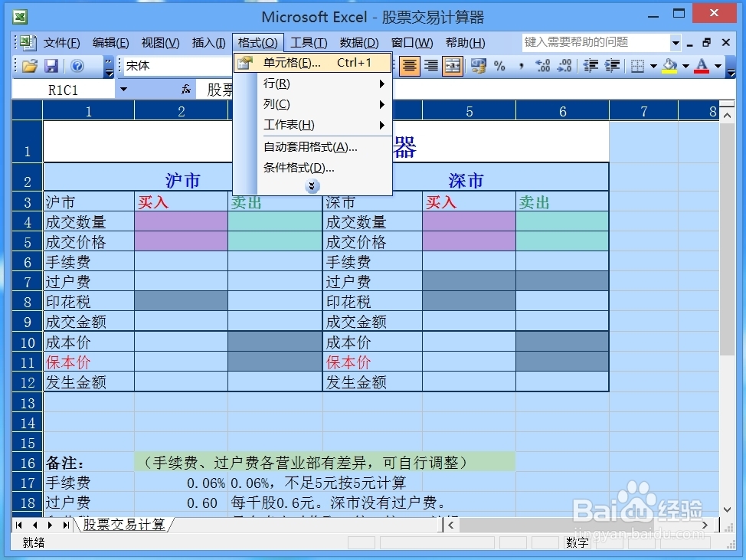Open the 工具(T) menu

click(x=309, y=43)
